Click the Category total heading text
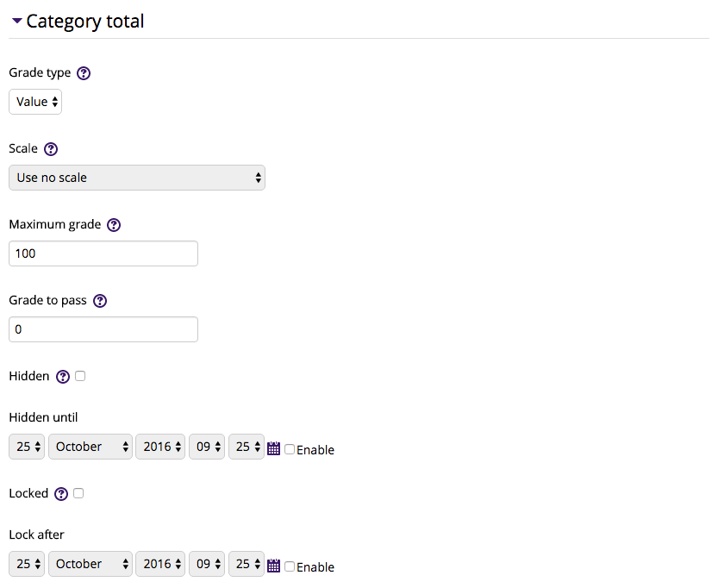The height and width of the screenshot is (588, 718). point(85,22)
